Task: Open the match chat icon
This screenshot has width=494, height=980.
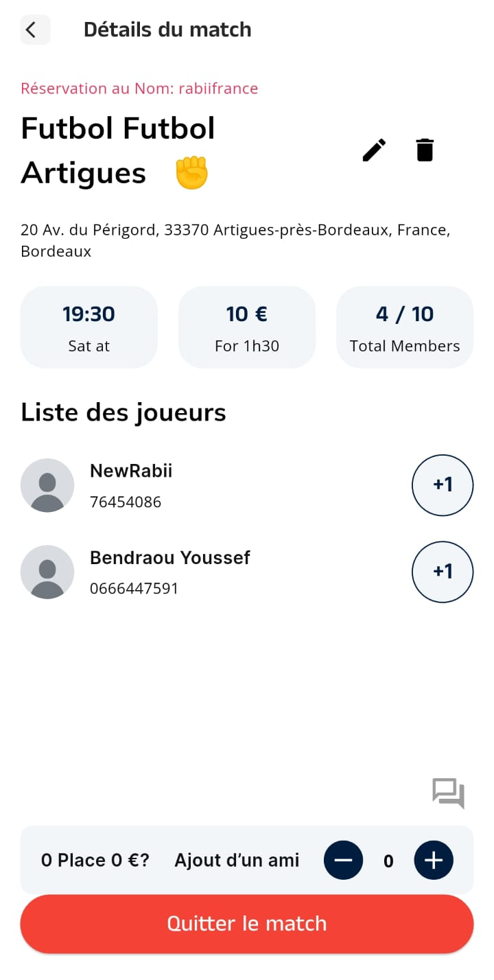Action: 448,793
